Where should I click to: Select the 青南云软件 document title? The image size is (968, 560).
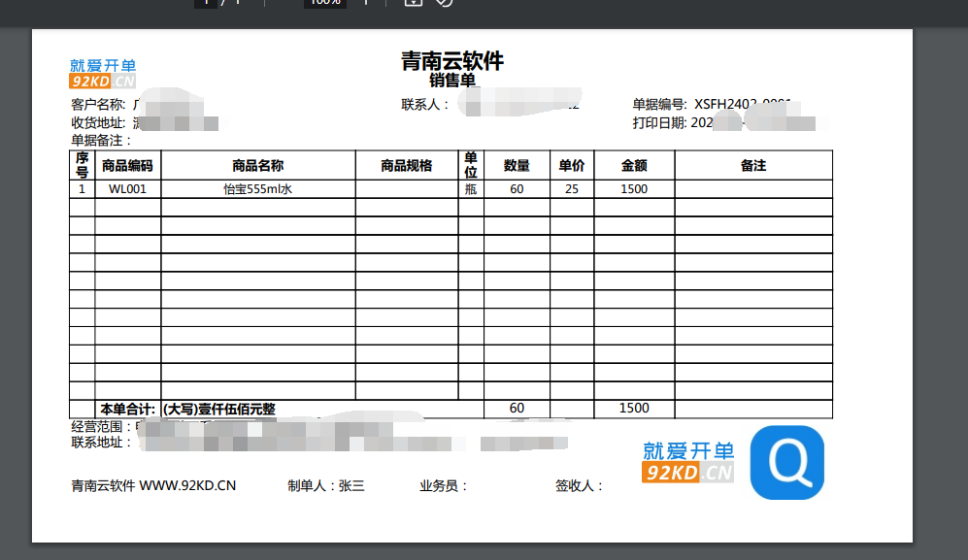tap(451, 60)
